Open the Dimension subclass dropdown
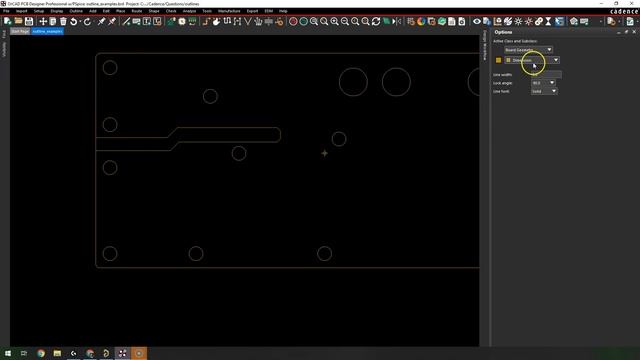 coord(532,60)
